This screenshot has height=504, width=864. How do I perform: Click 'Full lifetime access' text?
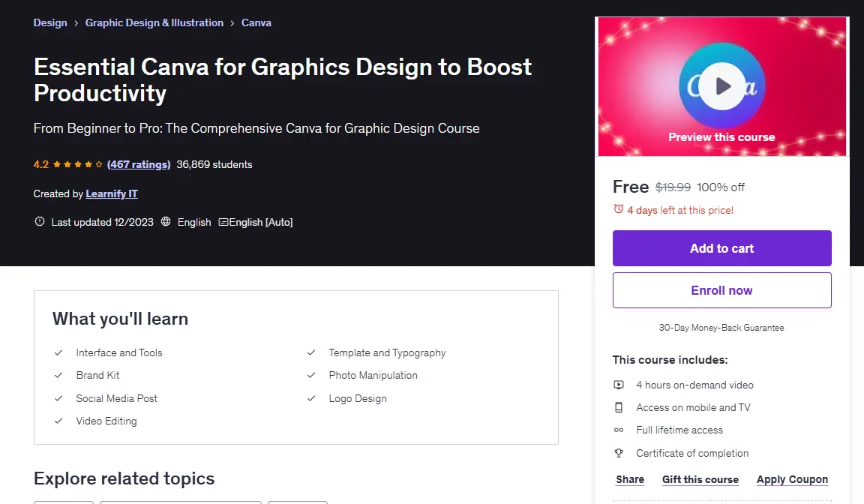pos(679,430)
